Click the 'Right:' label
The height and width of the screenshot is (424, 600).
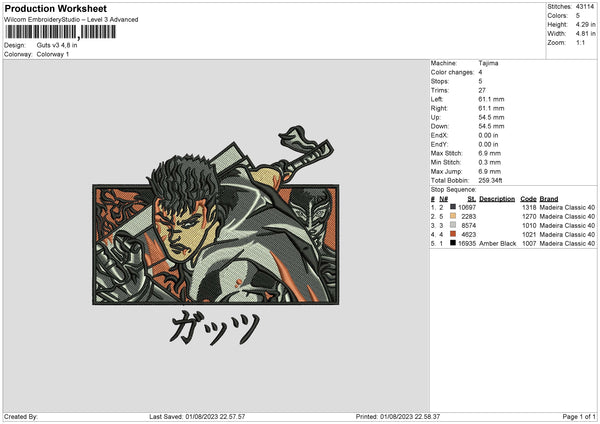click(439, 108)
